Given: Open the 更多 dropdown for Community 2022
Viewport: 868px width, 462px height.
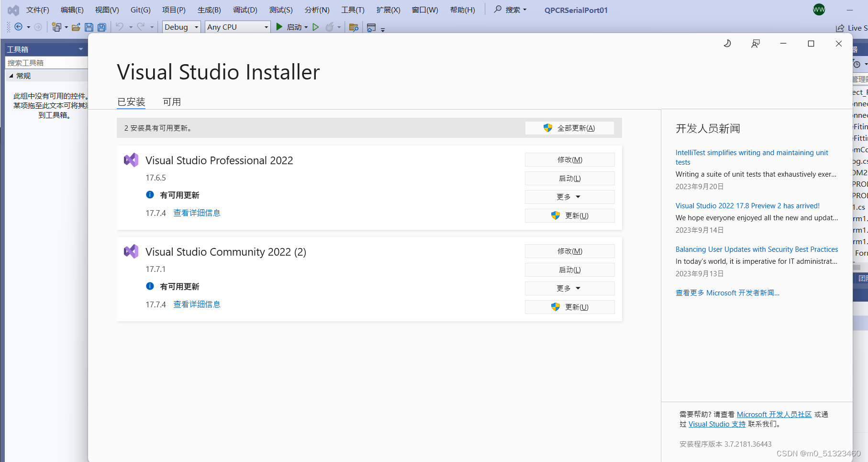Looking at the screenshot, I should tap(569, 288).
